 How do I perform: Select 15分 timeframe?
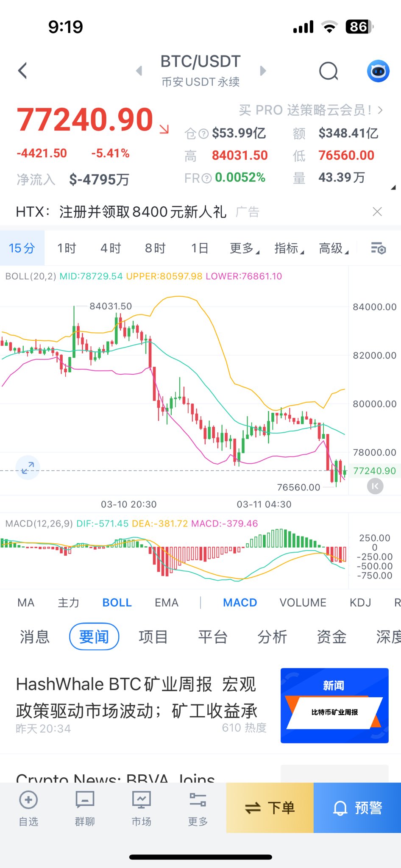click(22, 248)
